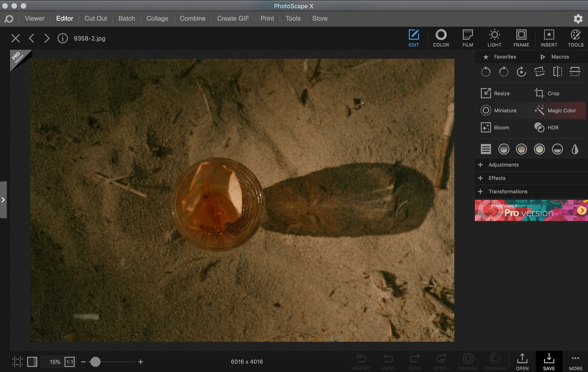Open the Resize tool

tap(495, 94)
